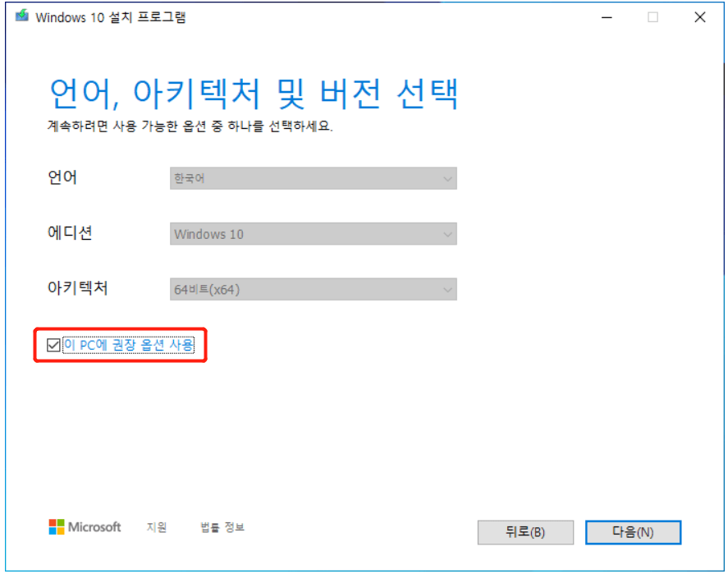
Task: Minimize the setup window
Action: coord(607,16)
